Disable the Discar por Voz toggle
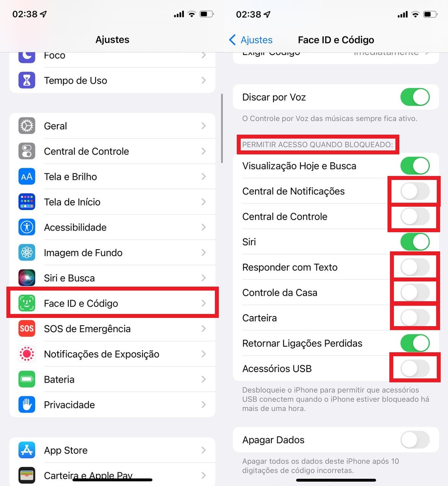This screenshot has height=486, width=448. pos(415,97)
